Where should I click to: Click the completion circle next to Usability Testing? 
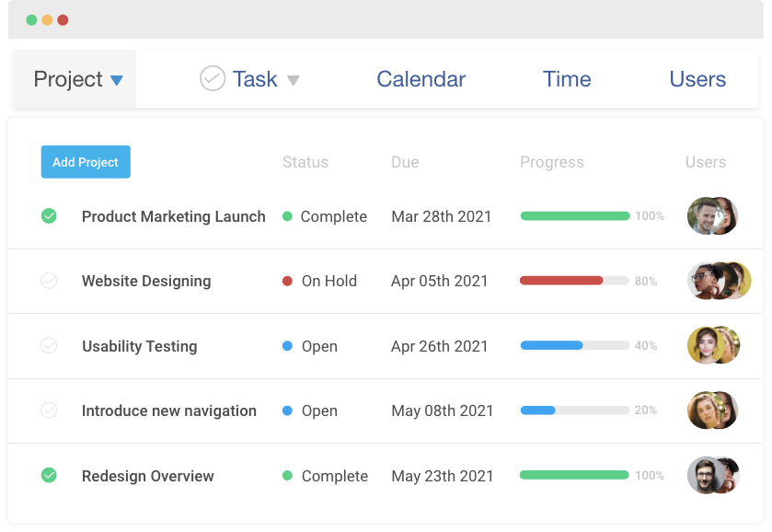(x=51, y=346)
